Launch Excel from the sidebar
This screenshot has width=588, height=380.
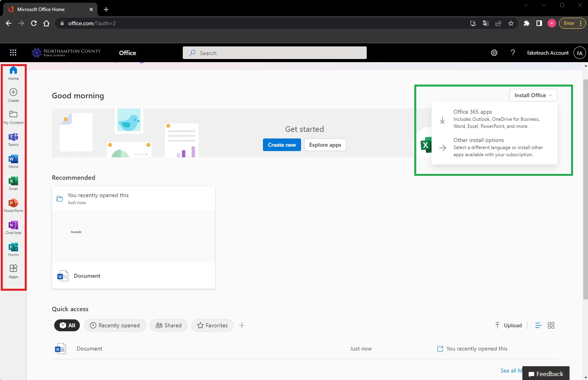[13, 183]
